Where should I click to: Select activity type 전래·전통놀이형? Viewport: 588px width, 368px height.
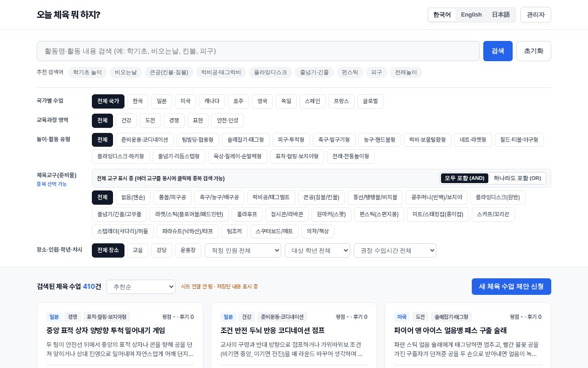click(x=351, y=156)
